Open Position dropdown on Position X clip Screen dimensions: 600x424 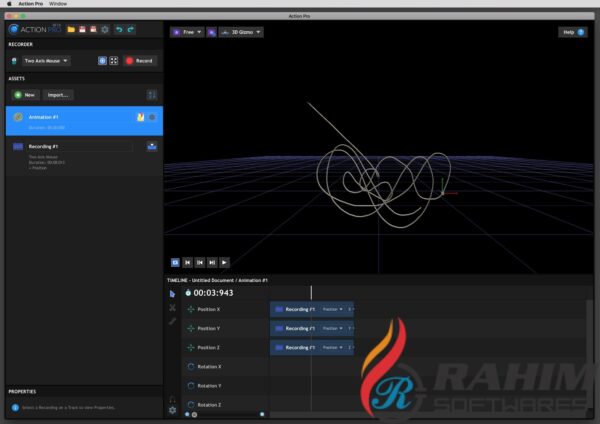(333, 309)
